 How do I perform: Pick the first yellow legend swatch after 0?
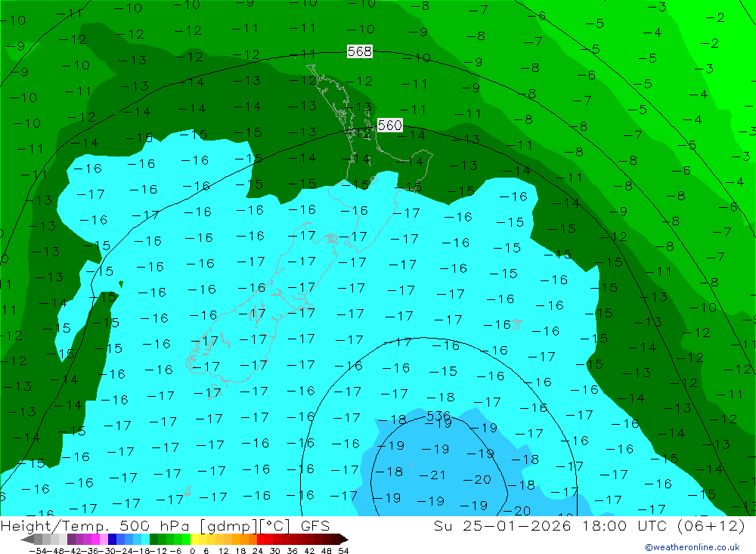click(x=194, y=539)
